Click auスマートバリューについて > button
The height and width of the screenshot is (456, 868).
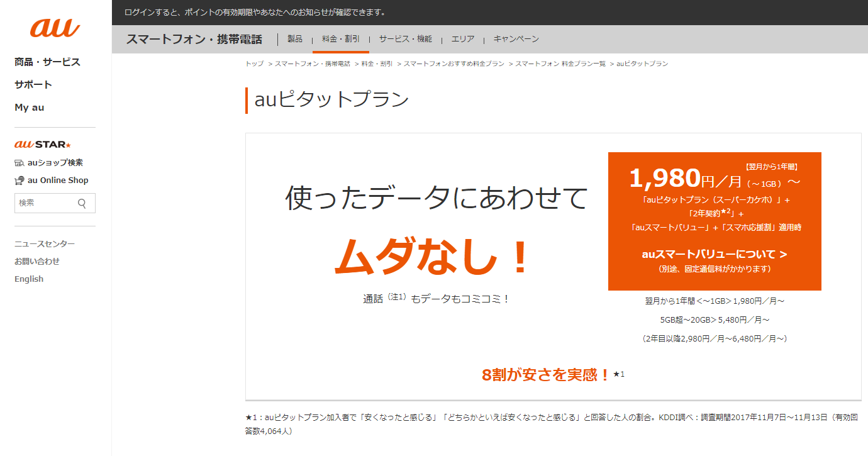coord(715,254)
